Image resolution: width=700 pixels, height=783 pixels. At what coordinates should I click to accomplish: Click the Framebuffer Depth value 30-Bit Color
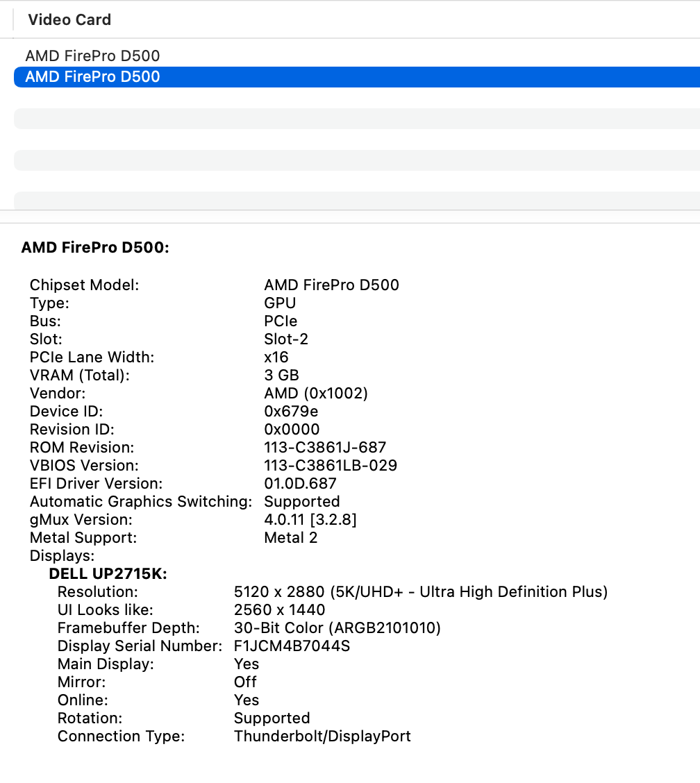click(337, 628)
